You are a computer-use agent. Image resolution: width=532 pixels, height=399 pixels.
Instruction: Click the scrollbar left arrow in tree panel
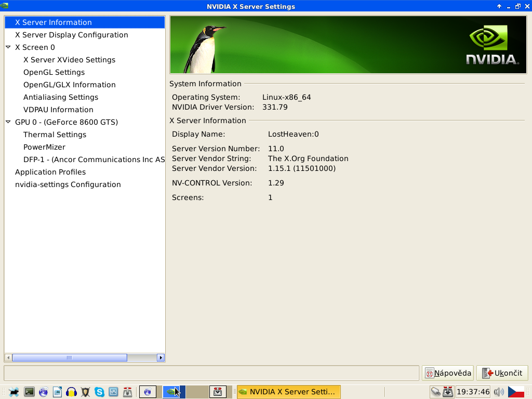click(8, 357)
